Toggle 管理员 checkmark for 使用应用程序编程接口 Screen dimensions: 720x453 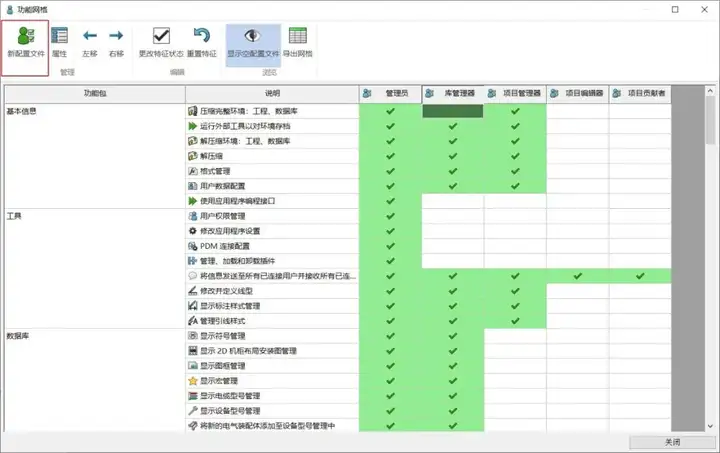[x=390, y=201]
